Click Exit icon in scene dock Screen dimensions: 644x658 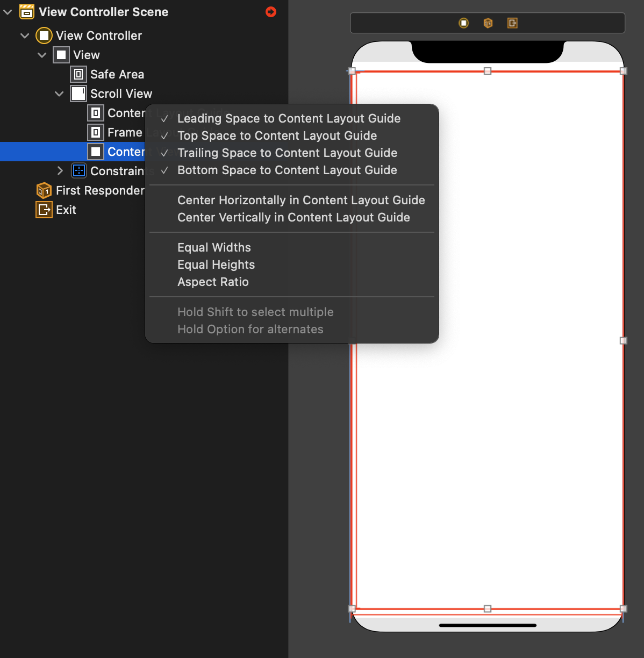click(512, 23)
